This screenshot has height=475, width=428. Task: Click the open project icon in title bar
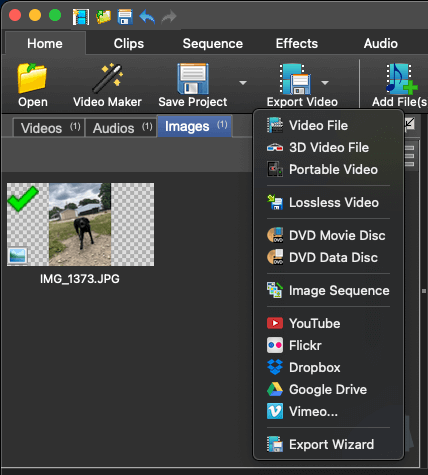click(103, 17)
